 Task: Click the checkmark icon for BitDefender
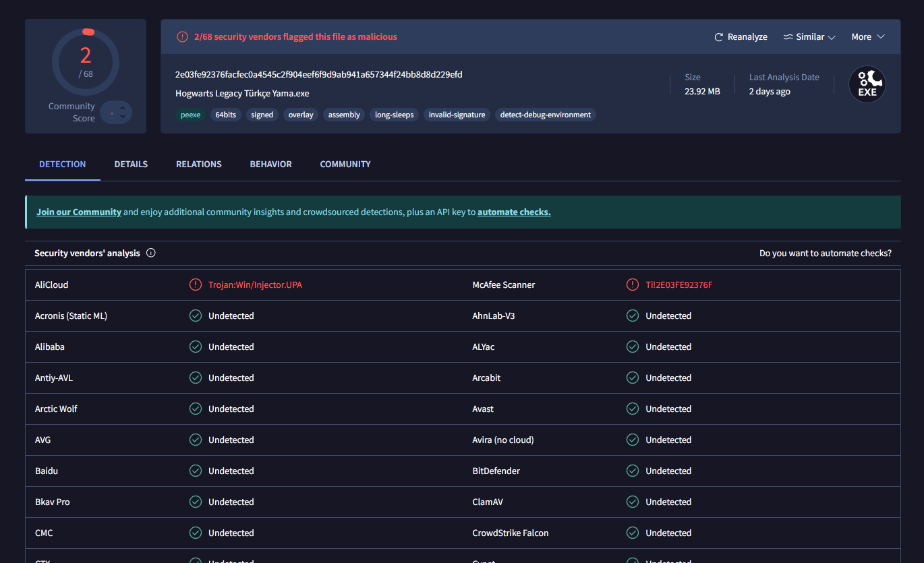(633, 471)
